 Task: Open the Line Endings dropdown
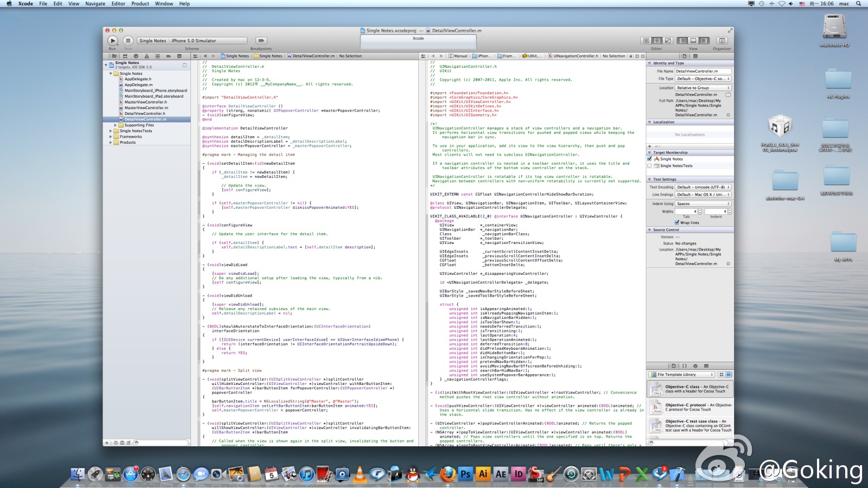[x=703, y=195]
